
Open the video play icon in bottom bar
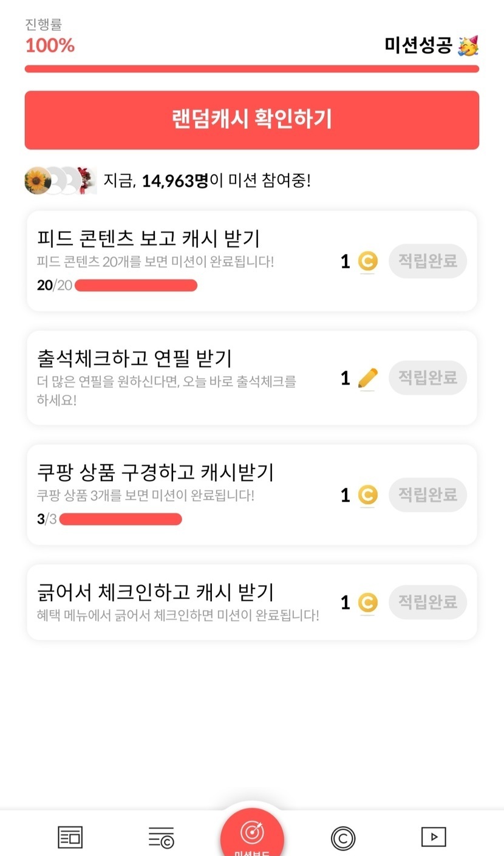pyautogui.click(x=434, y=837)
